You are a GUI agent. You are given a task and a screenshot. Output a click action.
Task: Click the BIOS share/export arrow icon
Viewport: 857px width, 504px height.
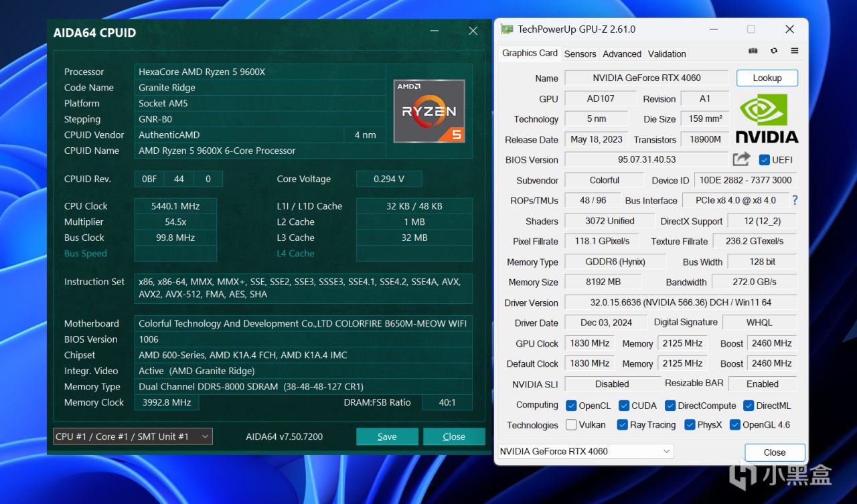tap(741, 159)
